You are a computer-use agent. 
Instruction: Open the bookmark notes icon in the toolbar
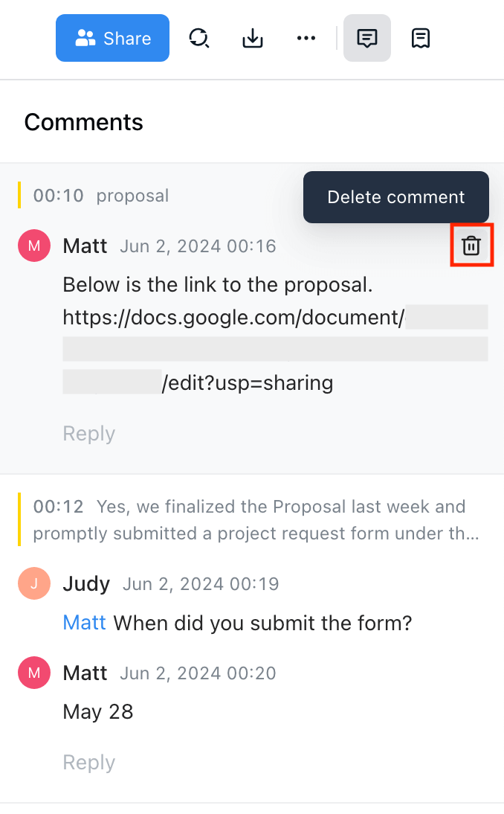[421, 38]
